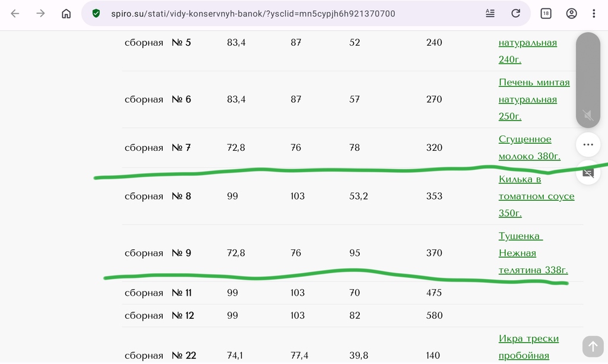This screenshot has width=608, height=364.
Task: Toggle the muted speaker icon
Action: click(x=588, y=115)
